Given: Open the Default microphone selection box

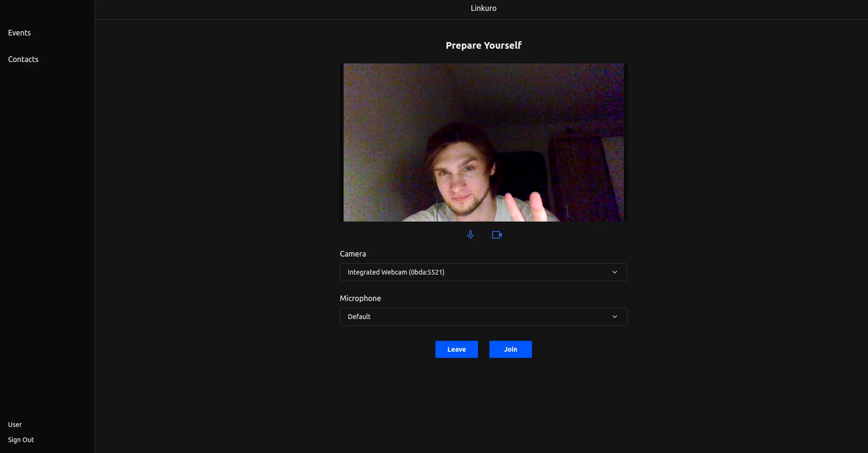Looking at the screenshot, I should coord(473,317).
